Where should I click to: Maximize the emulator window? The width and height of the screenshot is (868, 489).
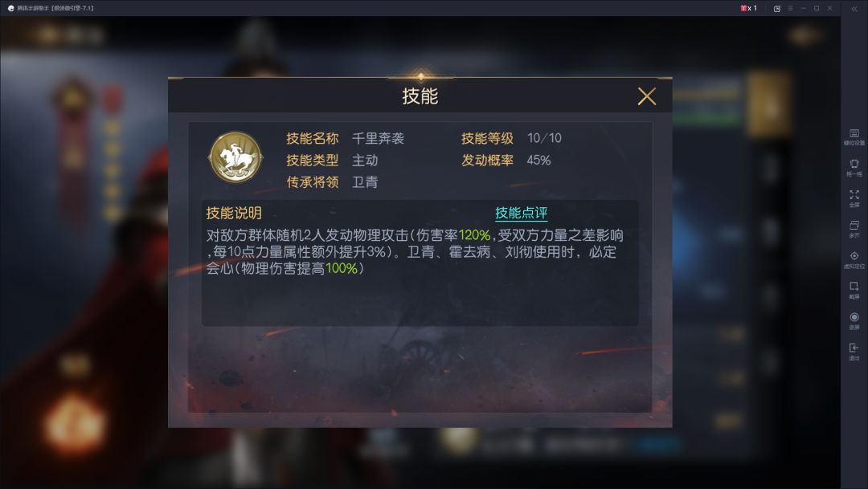[x=817, y=8]
